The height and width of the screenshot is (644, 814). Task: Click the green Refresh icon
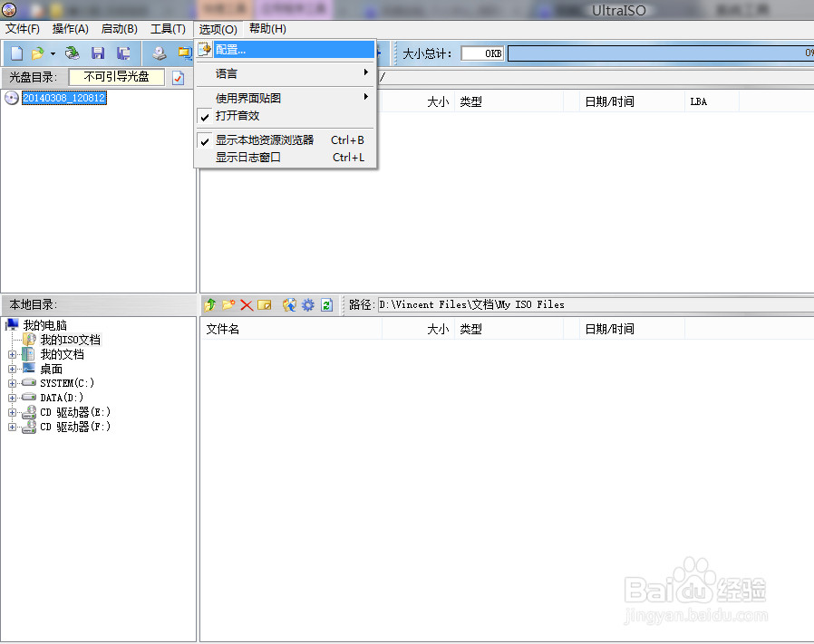click(x=326, y=304)
